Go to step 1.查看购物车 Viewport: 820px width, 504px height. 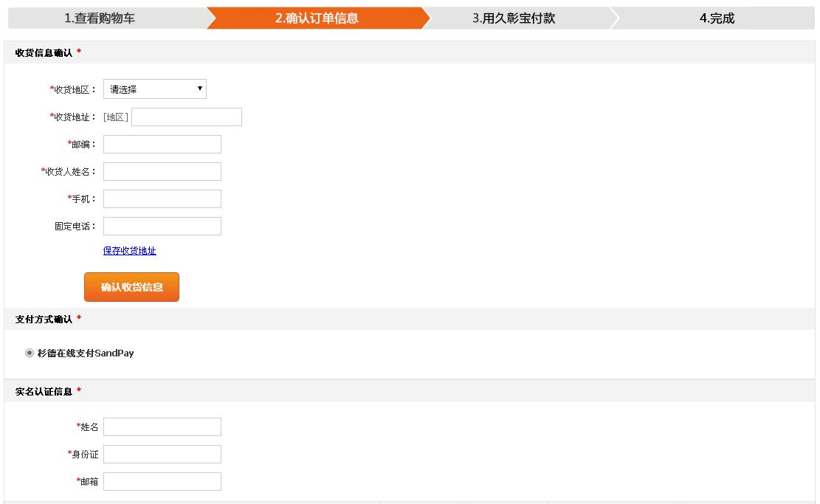[x=100, y=18]
